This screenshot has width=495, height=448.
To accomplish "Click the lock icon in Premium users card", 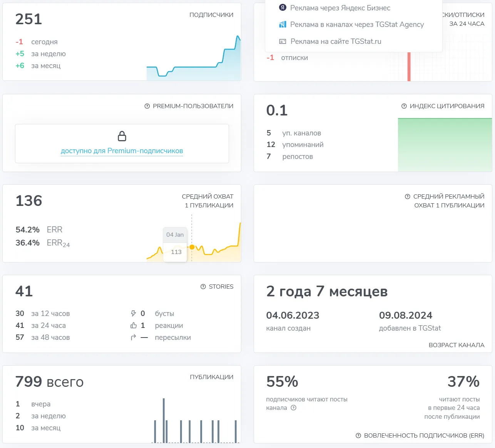I will (122, 136).
